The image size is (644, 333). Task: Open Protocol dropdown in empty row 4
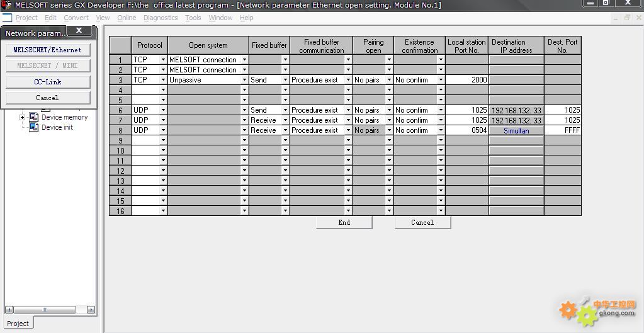point(163,90)
